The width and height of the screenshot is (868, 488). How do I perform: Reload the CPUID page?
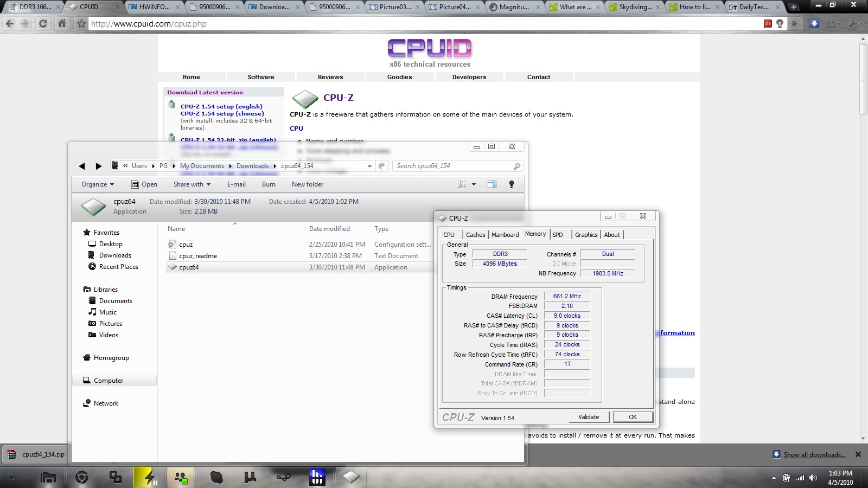43,24
